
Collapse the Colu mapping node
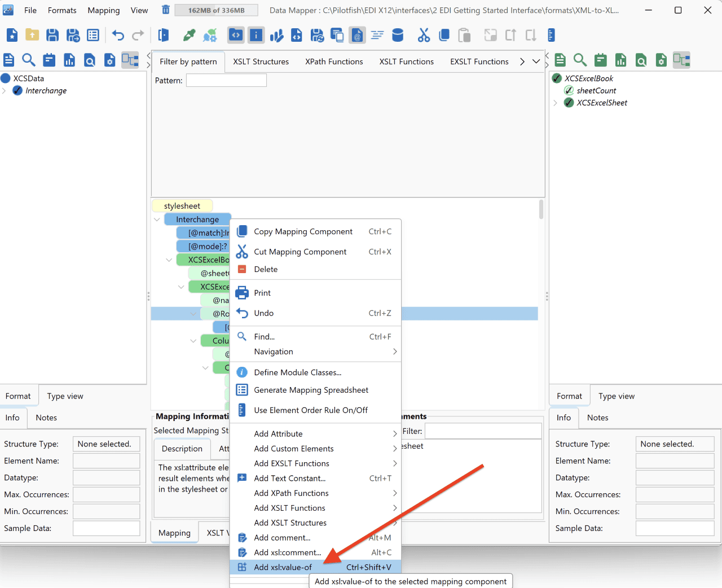pos(193,341)
